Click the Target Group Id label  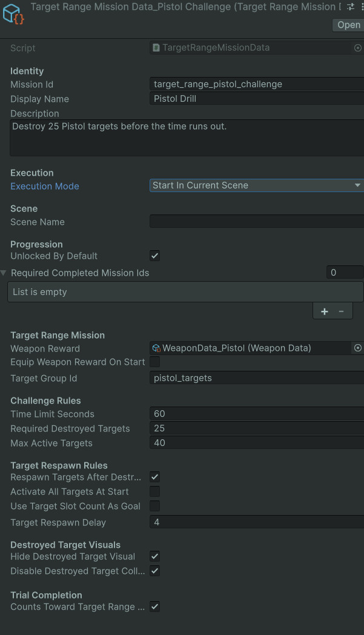[x=44, y=378]
